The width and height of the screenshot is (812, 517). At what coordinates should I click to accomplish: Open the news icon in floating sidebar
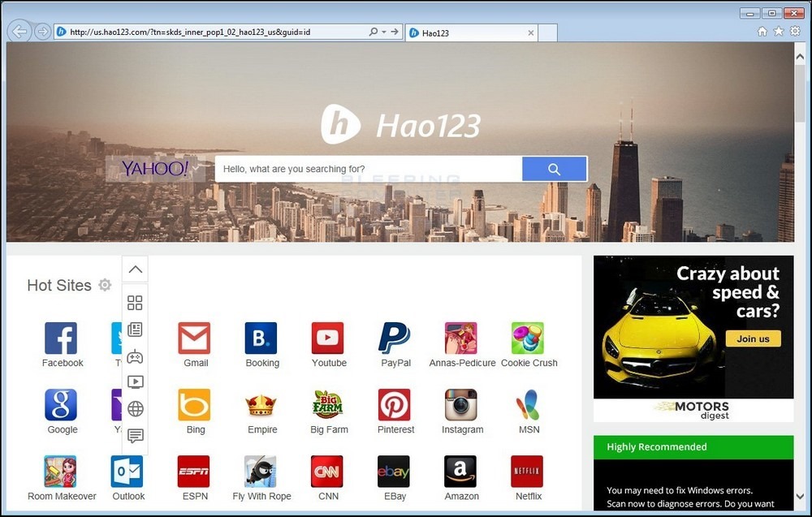pos(135,330)
